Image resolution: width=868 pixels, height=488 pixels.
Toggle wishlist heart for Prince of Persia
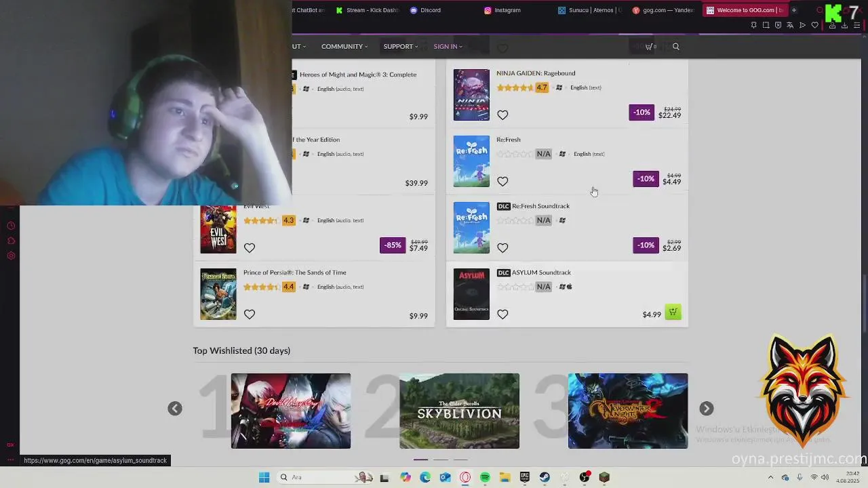pyautogui.click(x=250, y=314)
